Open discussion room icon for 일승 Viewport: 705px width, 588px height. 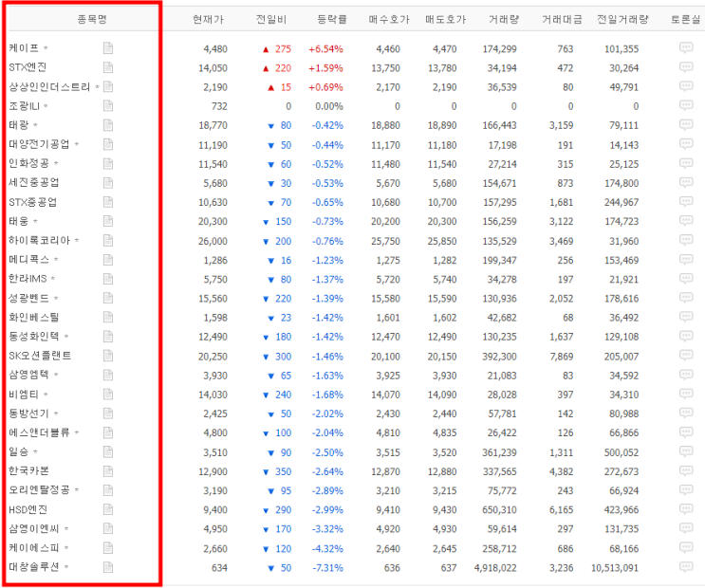click(x=686, y=451)
